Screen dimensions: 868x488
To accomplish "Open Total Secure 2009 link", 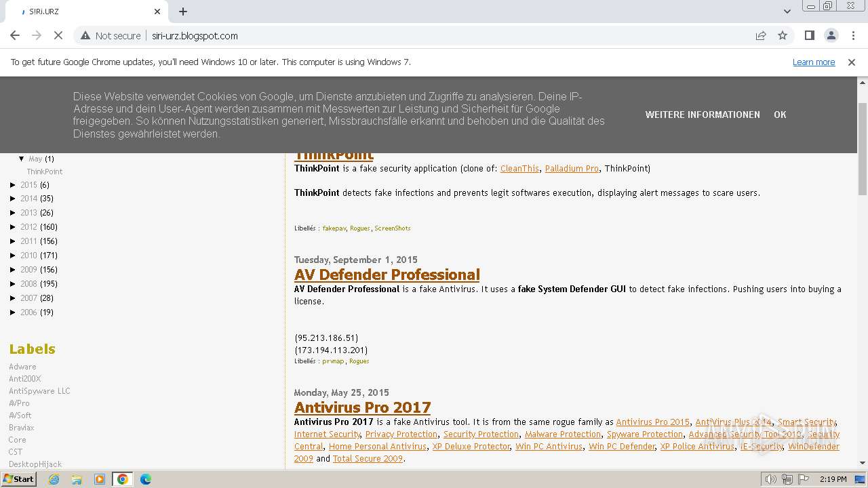I will pos(368,459).
